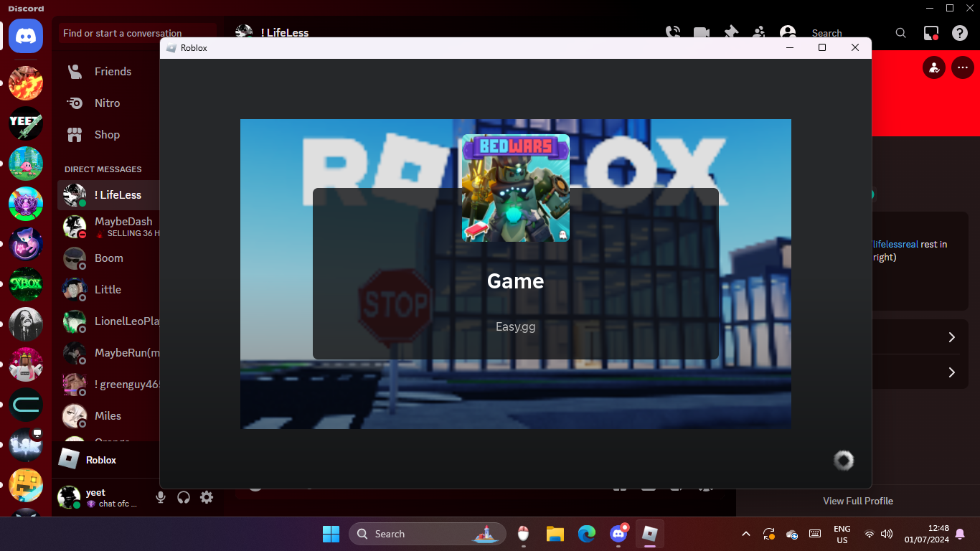Open Discord home via the logo button
The image size is (980, 551).
tap(26, 35)
